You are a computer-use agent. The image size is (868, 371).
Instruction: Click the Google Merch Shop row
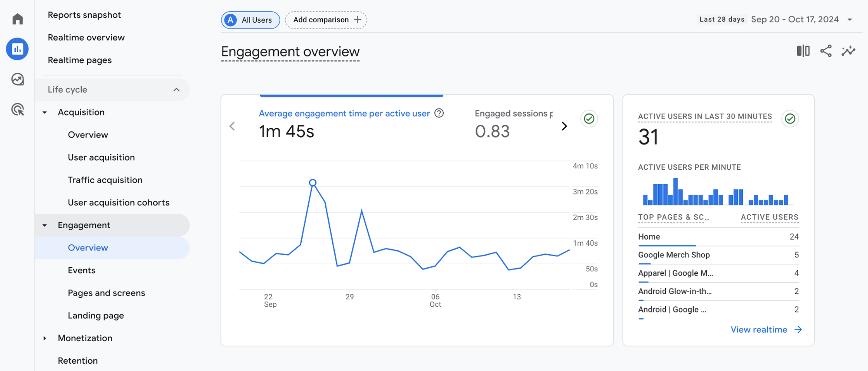(x=718, y=255)
